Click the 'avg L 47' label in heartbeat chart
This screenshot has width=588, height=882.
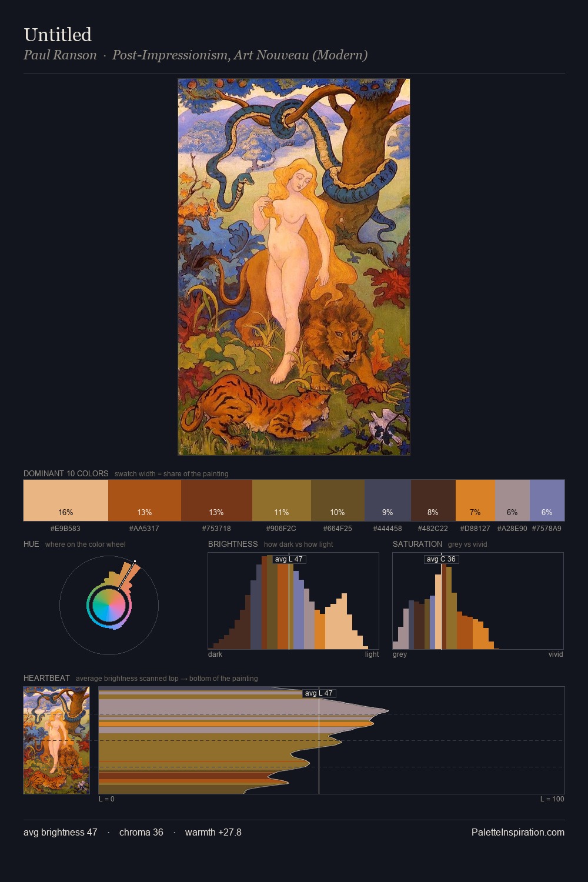[319, 693]
